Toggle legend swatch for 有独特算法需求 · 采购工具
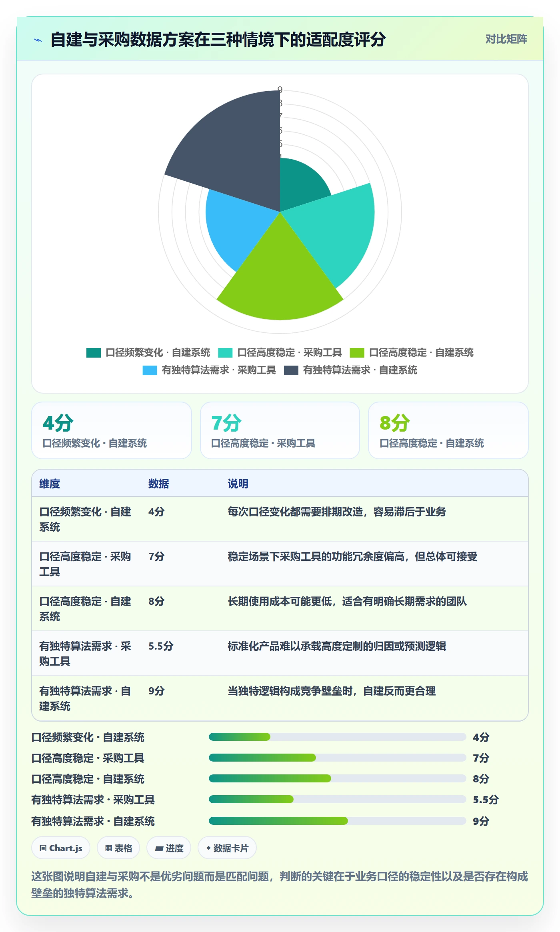The height and width of the screenshot is (932, 560). (x=150, y=370)
